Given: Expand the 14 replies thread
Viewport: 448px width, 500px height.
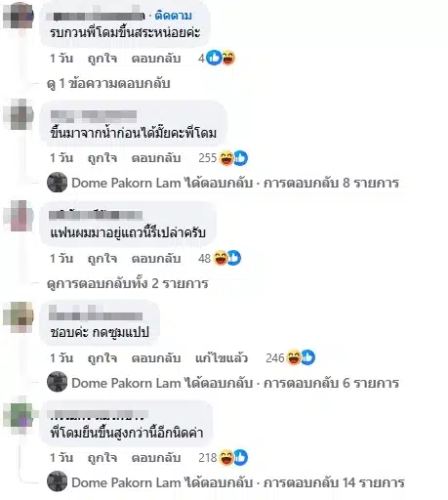Looking at the screenshot, I should point(238,482).
